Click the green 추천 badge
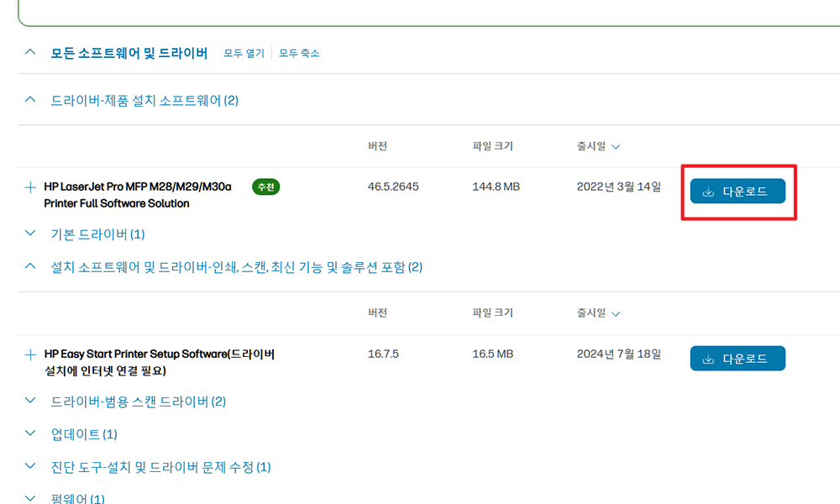 (x=265, y=186)
